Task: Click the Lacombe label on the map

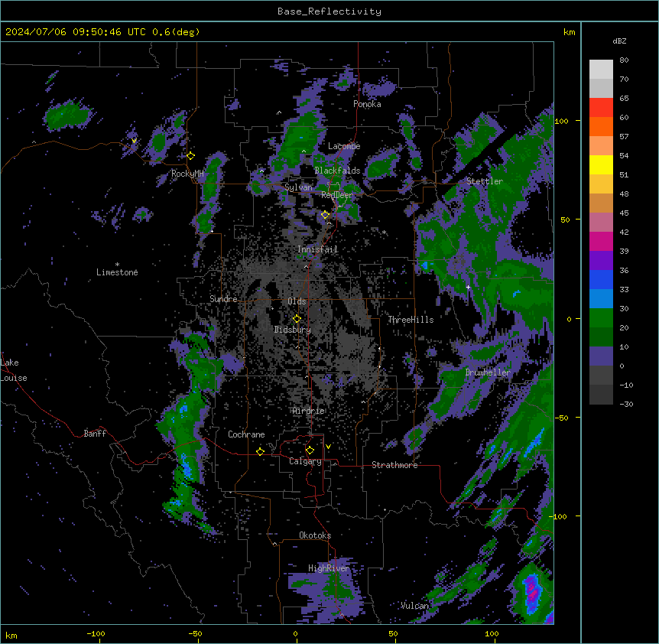Action: (x=344, y=146)
